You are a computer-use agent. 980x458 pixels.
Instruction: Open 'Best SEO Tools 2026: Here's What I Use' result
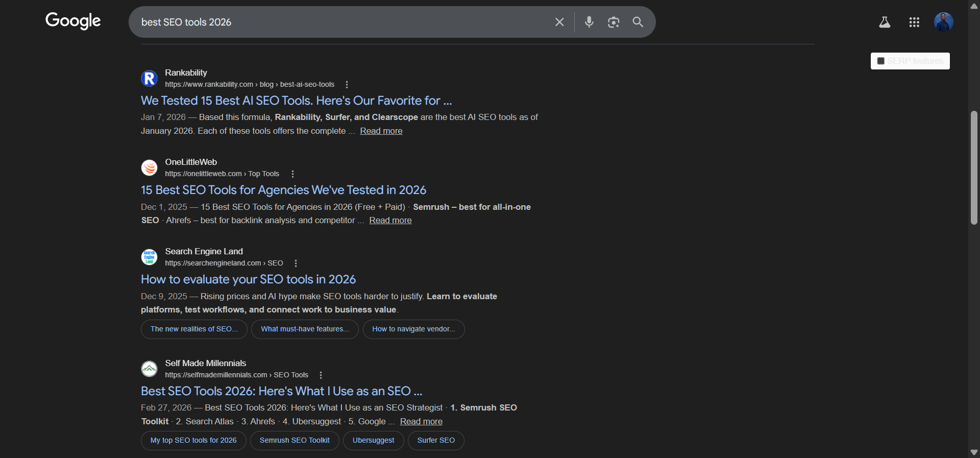tap(281, 391)
